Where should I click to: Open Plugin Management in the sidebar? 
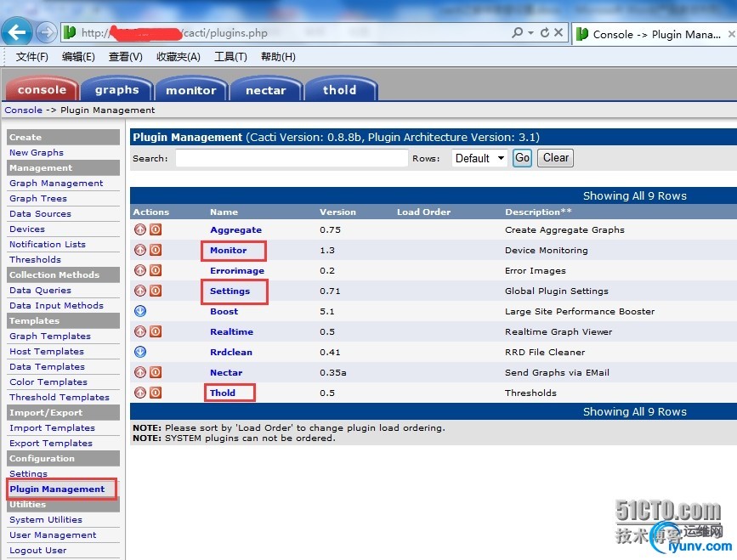(57, 489)
